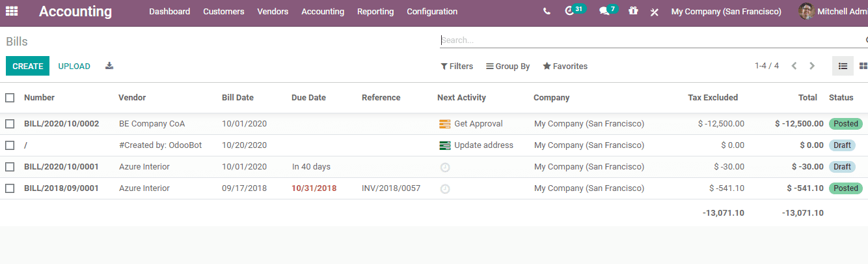Open the phone/VoIP icon in top bar
868x264 pixels.
point(547,12)
